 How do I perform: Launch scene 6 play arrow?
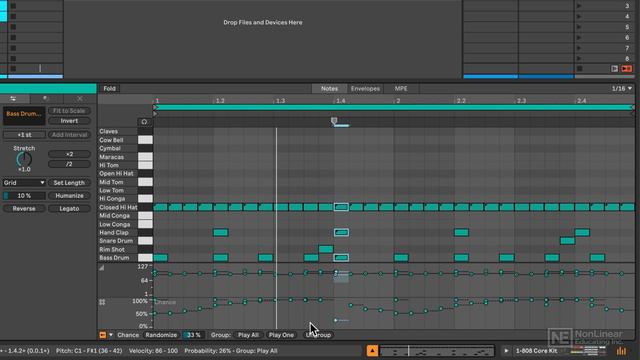click(x=578, y=38)
